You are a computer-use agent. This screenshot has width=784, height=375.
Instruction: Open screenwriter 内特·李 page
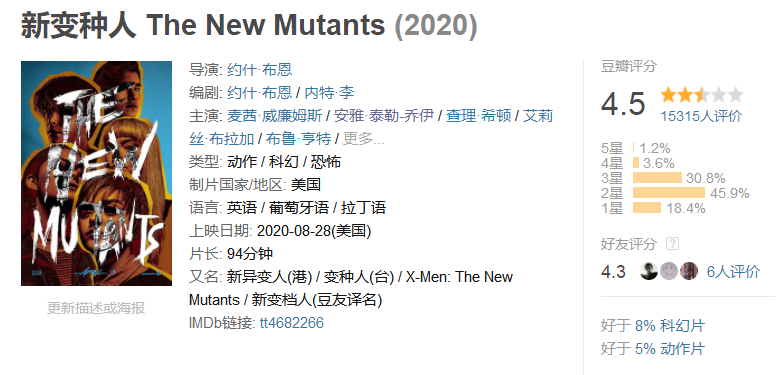(x=329, y=92)
